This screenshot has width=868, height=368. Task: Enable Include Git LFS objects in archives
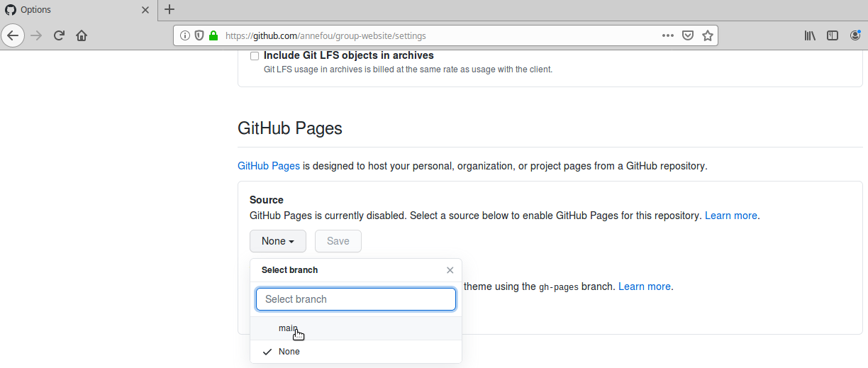pyautogui.click(x=255, y=56)
